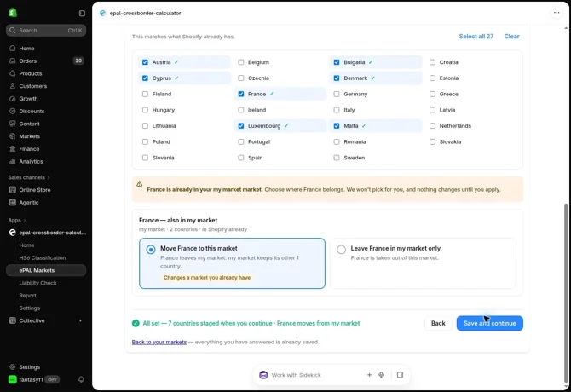This screenshot has height=392, width=571.
Task: Click the plus icon in Sidekick bar
Action: click(x=369, y=374)
